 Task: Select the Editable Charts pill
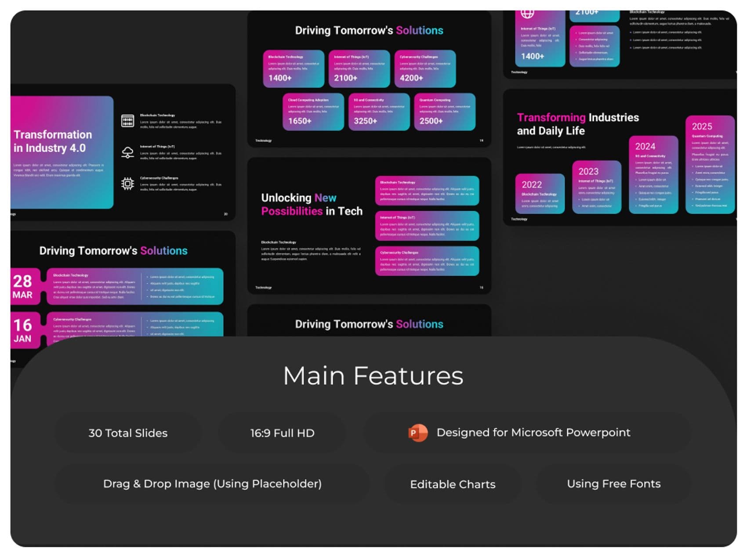[453, 484]
